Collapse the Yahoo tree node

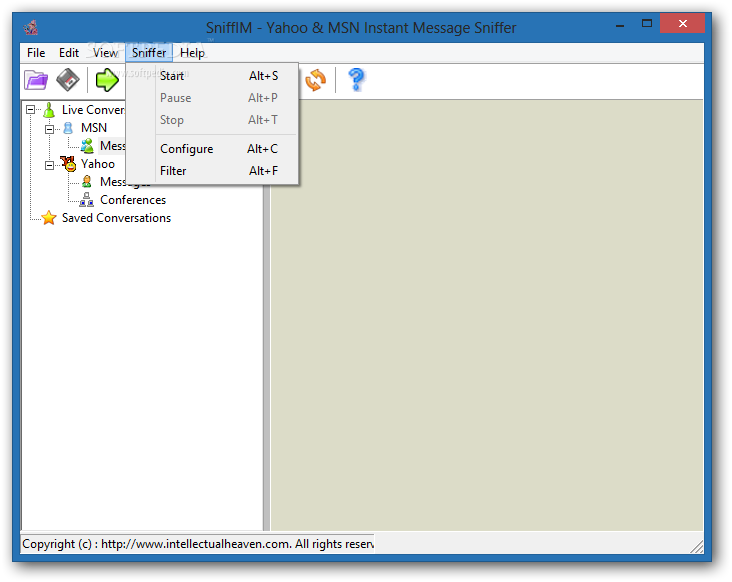[x=49, y=165]
